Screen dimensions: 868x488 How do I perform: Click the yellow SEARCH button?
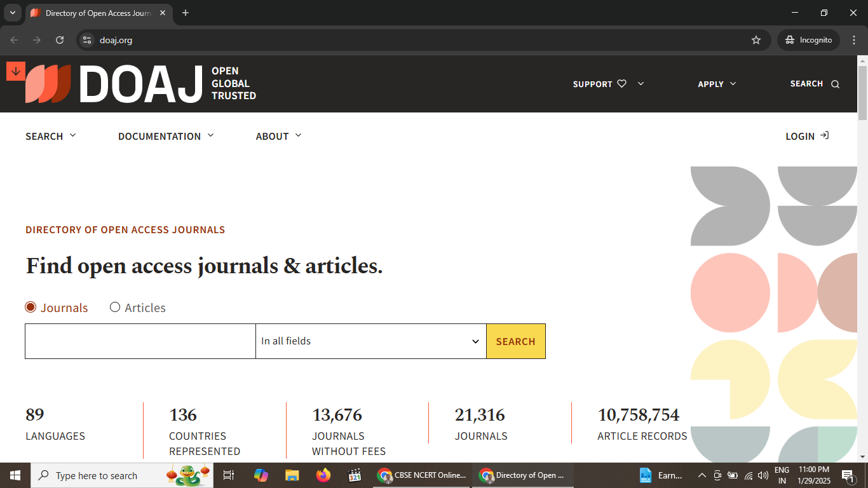516,341
